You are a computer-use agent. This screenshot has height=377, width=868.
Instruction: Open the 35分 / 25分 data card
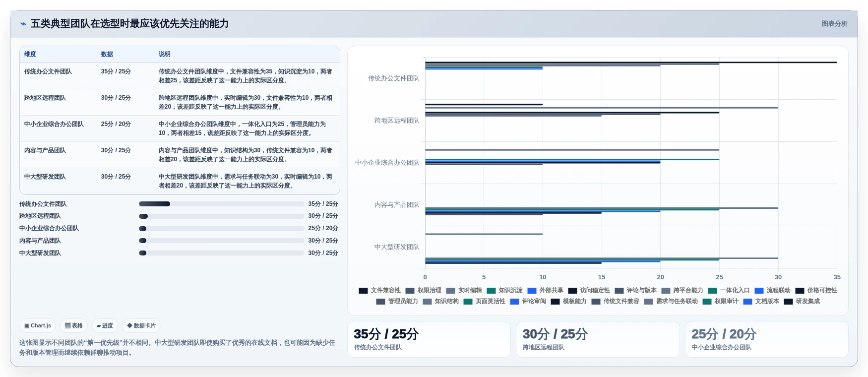tap(429, 339)
